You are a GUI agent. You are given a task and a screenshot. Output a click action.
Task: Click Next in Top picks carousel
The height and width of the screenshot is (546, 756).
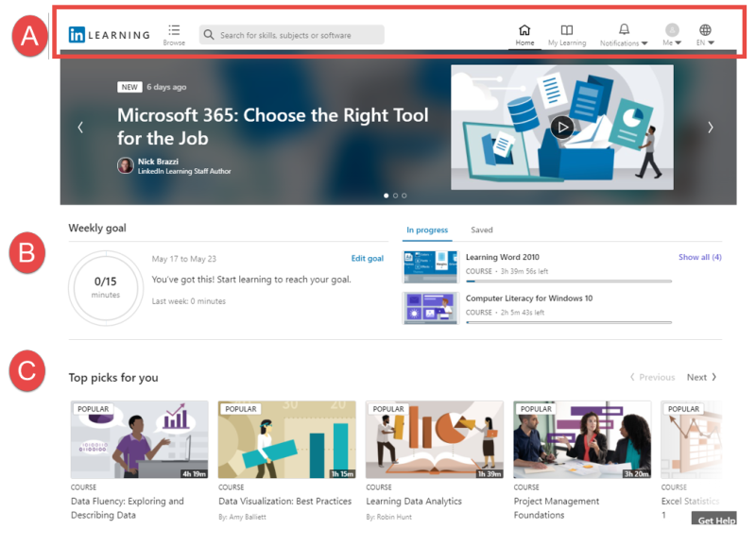702,377
